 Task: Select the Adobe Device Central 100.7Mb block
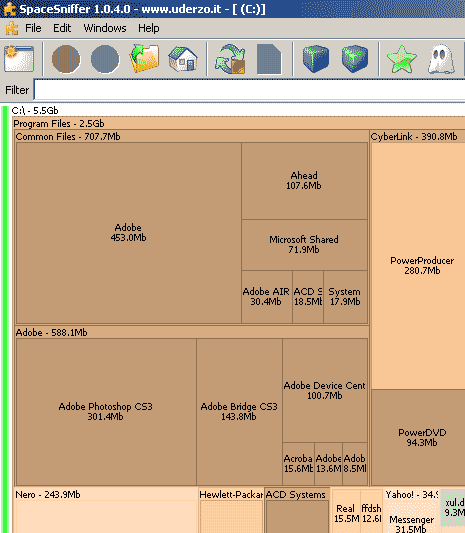coord(325,391)
